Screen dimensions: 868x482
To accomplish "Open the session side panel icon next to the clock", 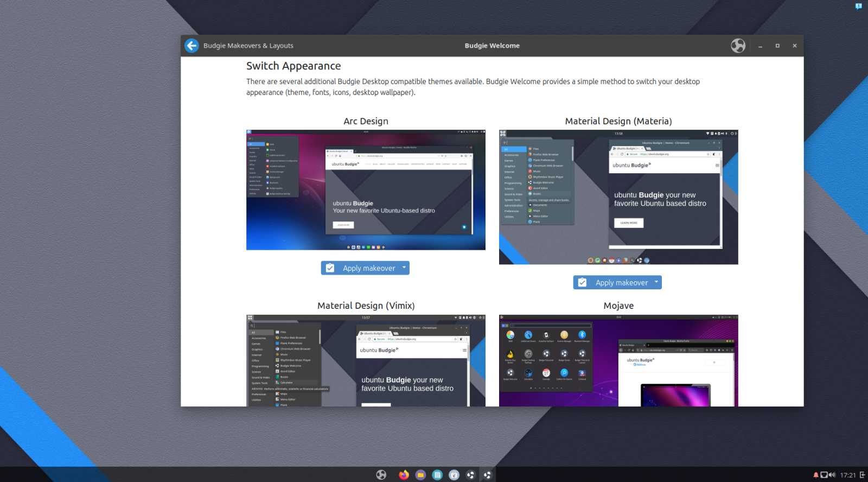I will tap(862, 475).
